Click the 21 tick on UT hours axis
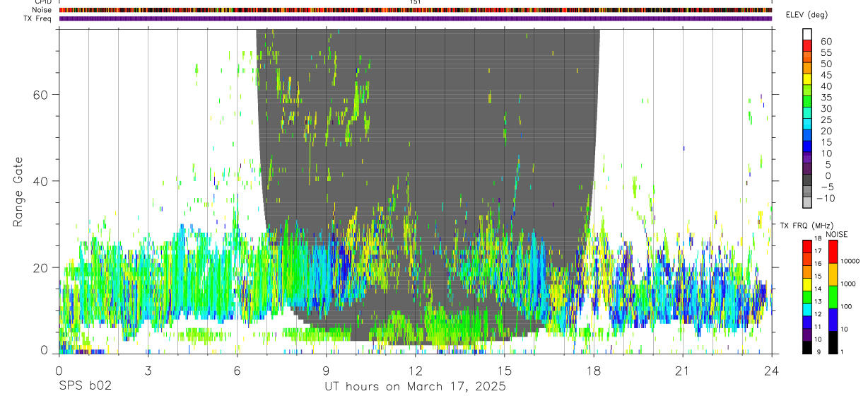 click(682, 371)
